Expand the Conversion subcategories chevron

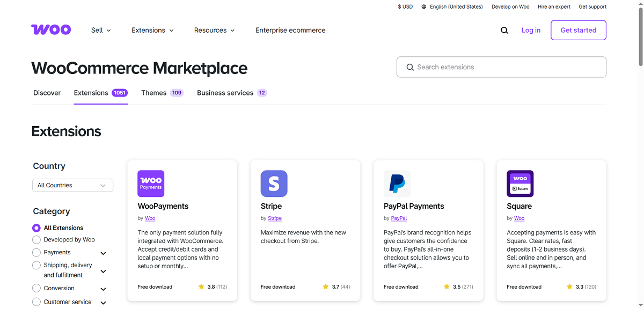[x=104, y=289]
